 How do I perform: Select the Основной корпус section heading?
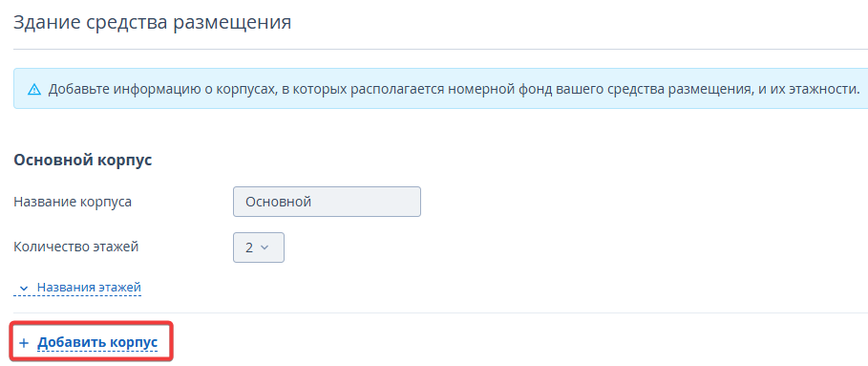point(83,161)
